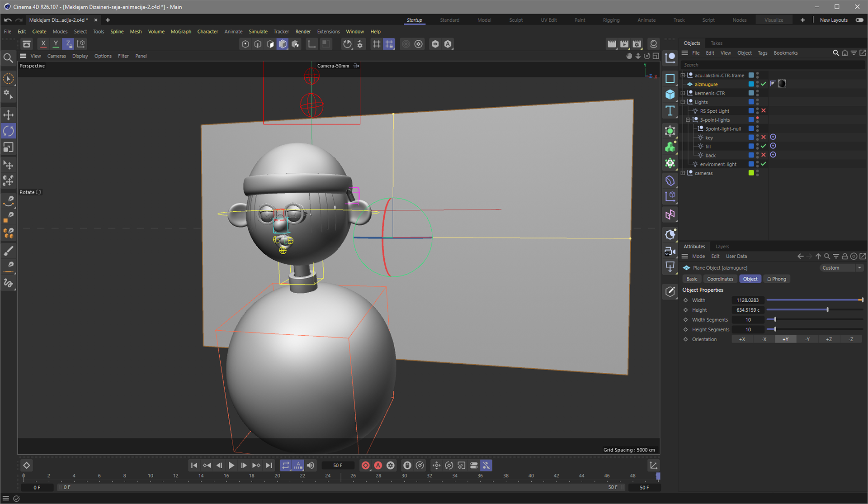The width and height of the screenshot is (868, 504).
Task: Click the Text spline tool icon
Action: pos(670,111)
